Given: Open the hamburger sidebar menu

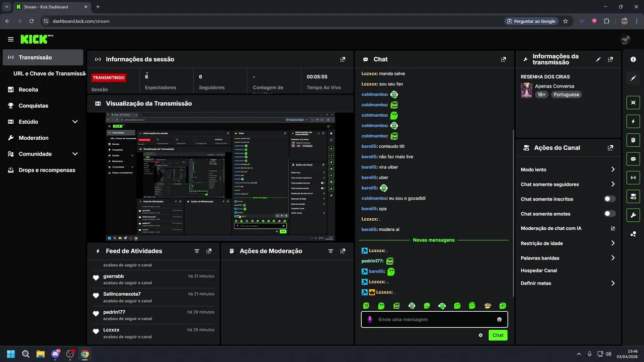Looking at the screenshot, I should click(11, 39).
